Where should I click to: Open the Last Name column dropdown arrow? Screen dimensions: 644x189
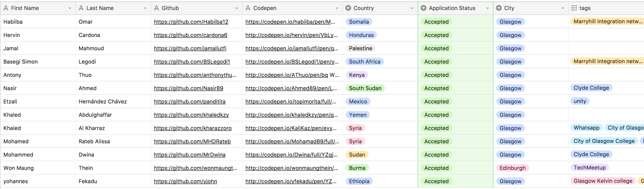point(145,9)
